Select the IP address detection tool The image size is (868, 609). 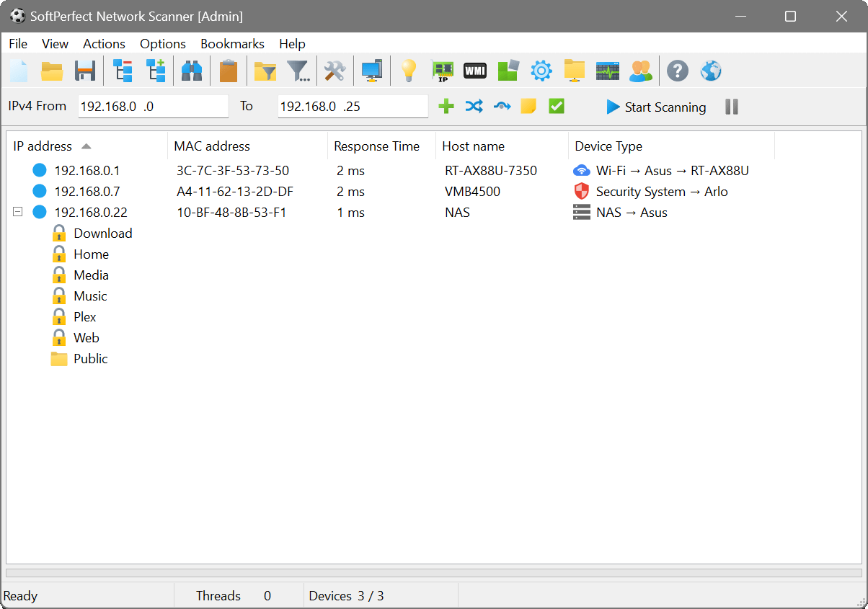point(442,70)
